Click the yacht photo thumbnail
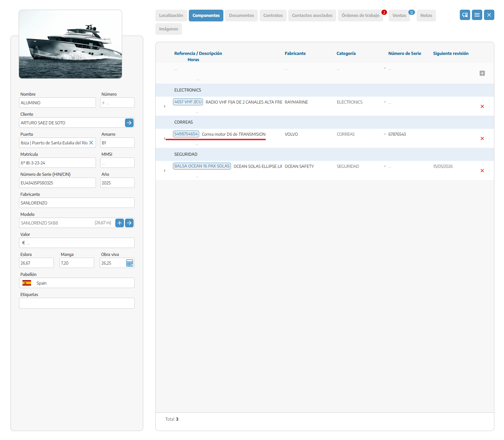The height and width of the screenshot is (440, 504). pyautogui.click(x=70, y=44)
